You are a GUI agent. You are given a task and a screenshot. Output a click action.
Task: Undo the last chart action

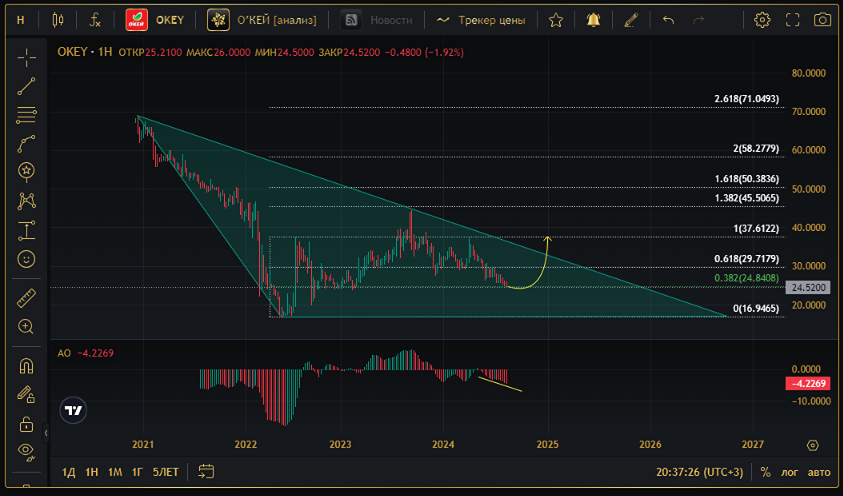[x=668, y=20]
